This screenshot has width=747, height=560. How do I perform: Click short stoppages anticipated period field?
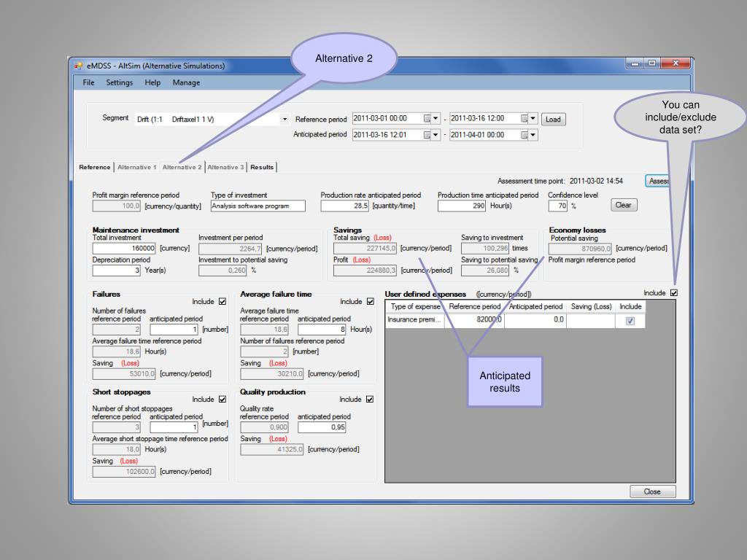pyautogui.click(x=174, y=427)
